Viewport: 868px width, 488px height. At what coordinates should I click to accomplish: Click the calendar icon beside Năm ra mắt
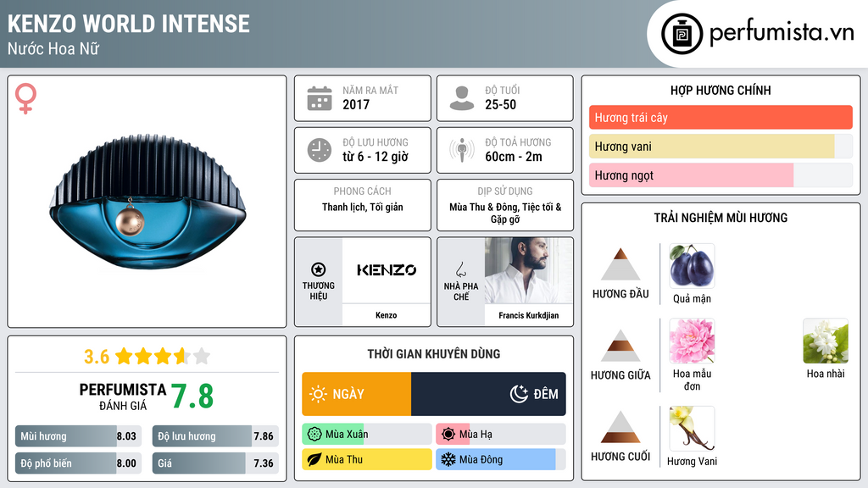(320, 98)
